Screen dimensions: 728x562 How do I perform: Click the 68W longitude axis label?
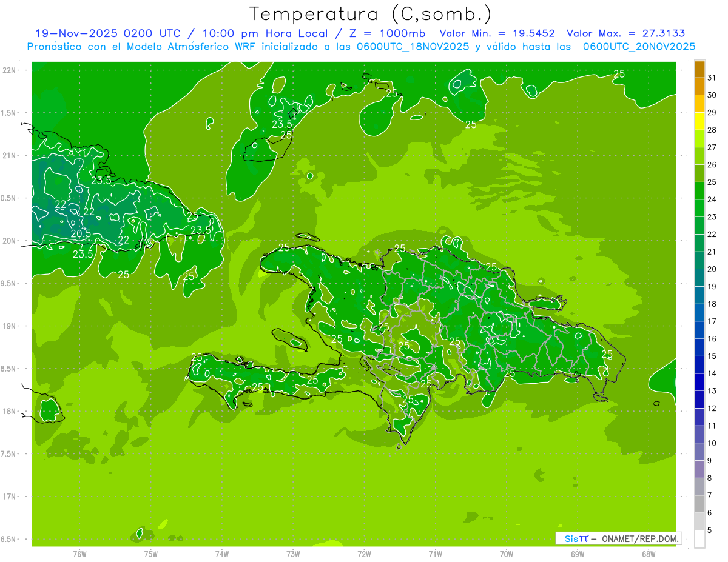point(649,554)
